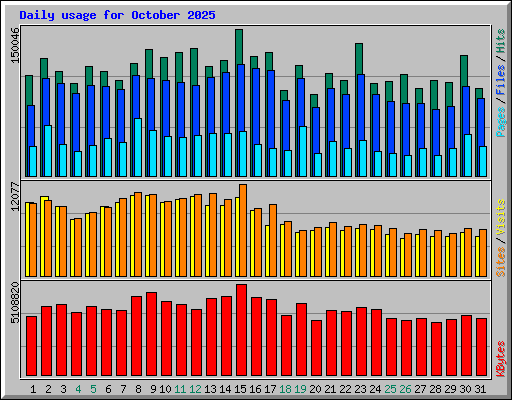Click day label 29 on x-axis
The width and height of the screenshot is (512, 400).
[x=450, y=389]
